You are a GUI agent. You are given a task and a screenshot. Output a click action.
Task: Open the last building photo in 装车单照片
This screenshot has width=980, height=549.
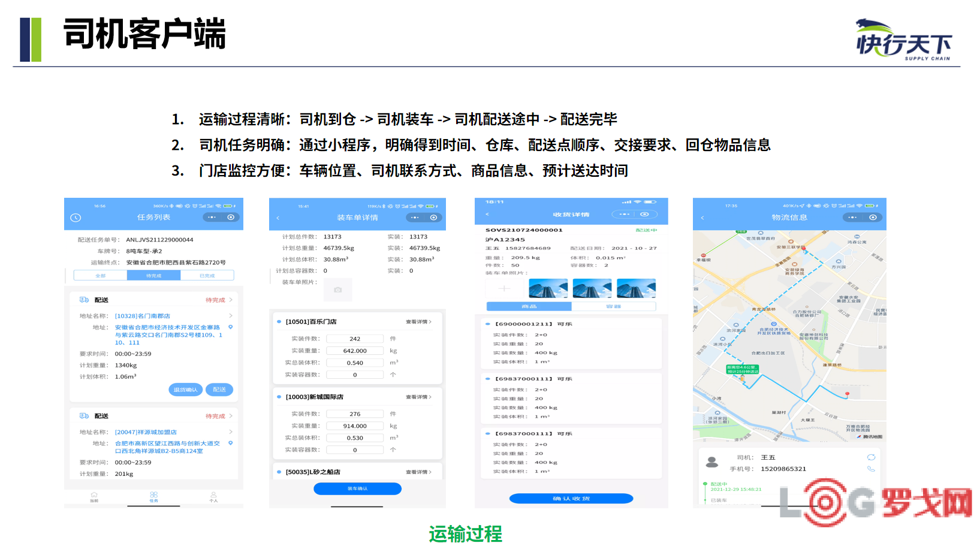pos(636,288)
